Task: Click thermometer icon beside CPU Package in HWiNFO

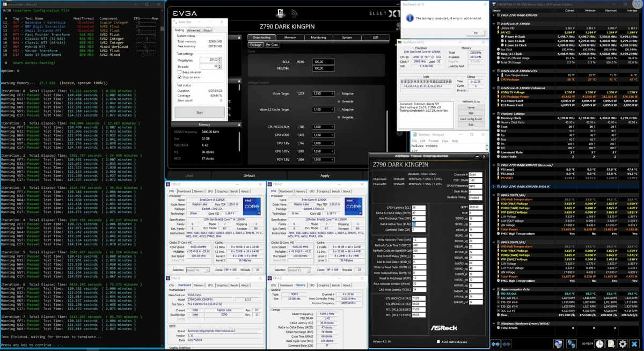Action: (499, 79)
